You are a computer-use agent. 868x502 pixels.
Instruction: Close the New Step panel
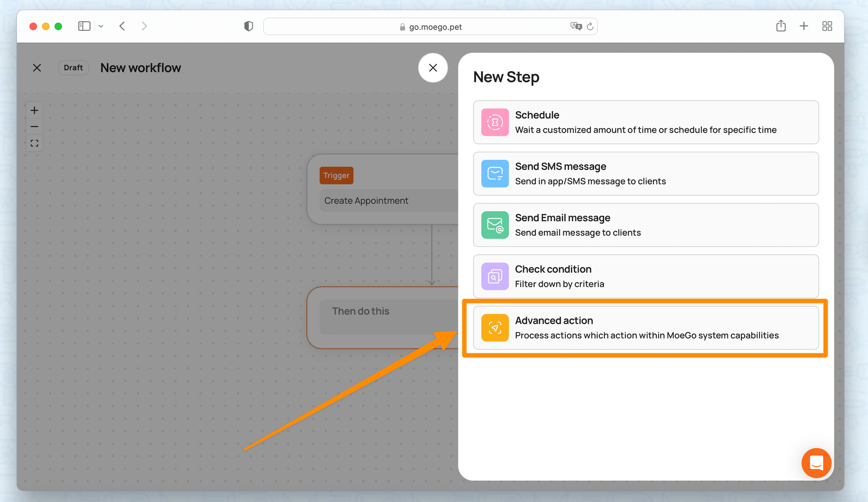tap(433, 68)
